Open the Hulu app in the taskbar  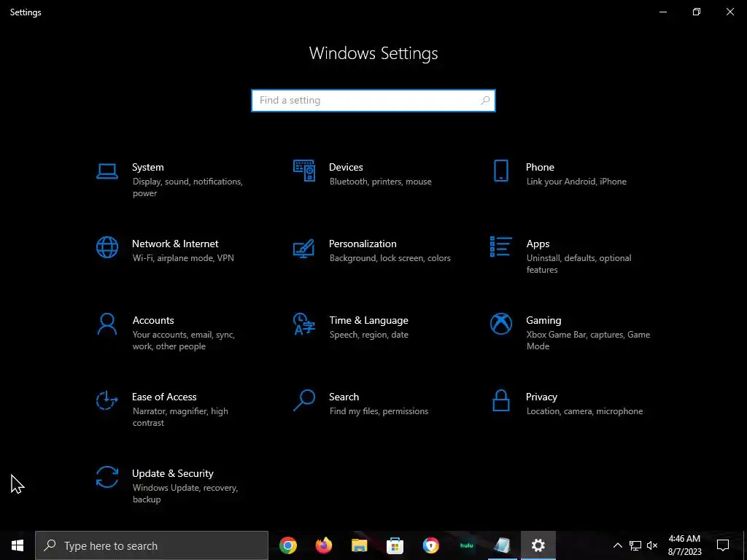click(x=466, y=545)
